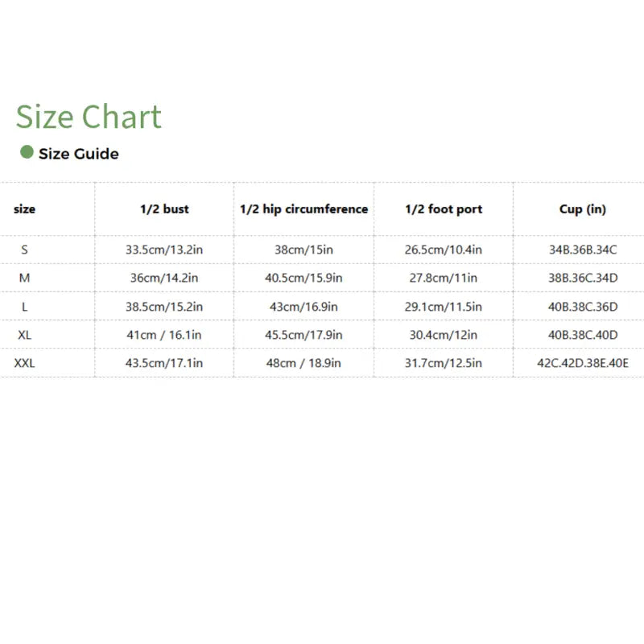Click the Size Guide label
Screen dimensions: 644x644
(x=79, y=154)
